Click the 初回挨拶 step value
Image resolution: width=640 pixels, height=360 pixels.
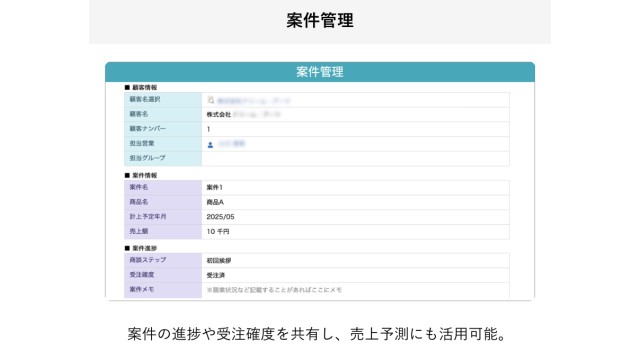pyautogui.click(x=219, y=260)
